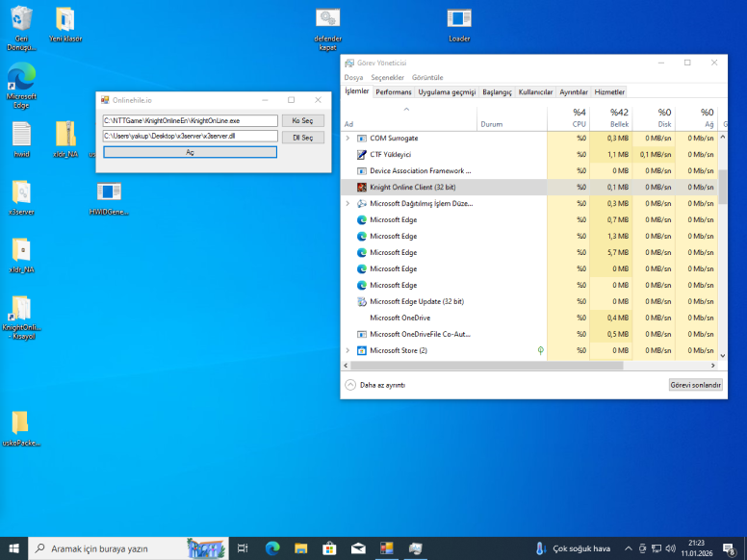
Task: Open the Dosya menu in Task Manager
Action: click(x=353, y=77)
